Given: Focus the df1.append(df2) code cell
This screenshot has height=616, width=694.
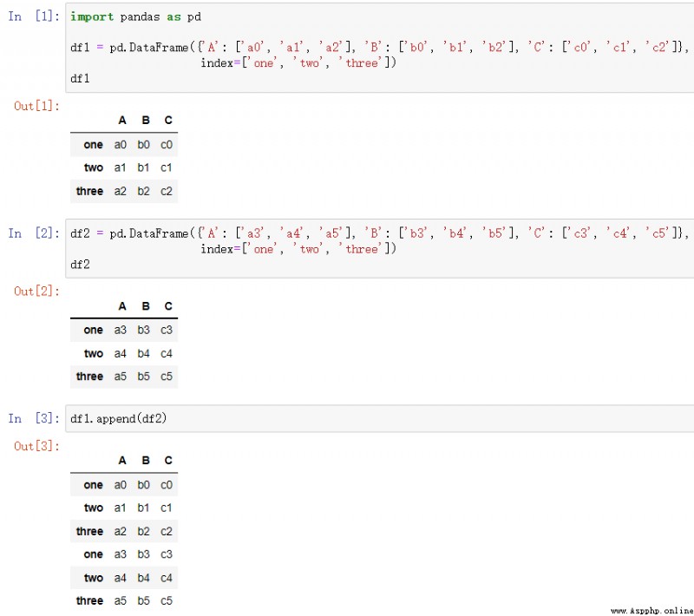Looking at the screenshot, I should [x=380, y=418].
